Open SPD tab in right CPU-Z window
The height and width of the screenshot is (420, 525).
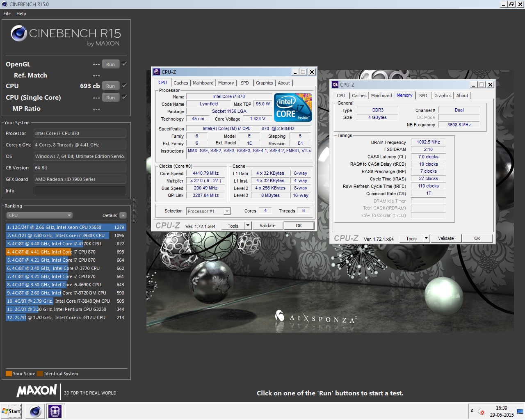[x=423, y=96]
